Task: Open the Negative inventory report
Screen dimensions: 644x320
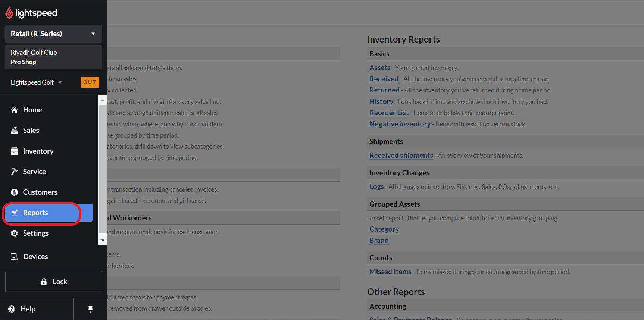Action: pyautogui.click(x=400, y=124)
